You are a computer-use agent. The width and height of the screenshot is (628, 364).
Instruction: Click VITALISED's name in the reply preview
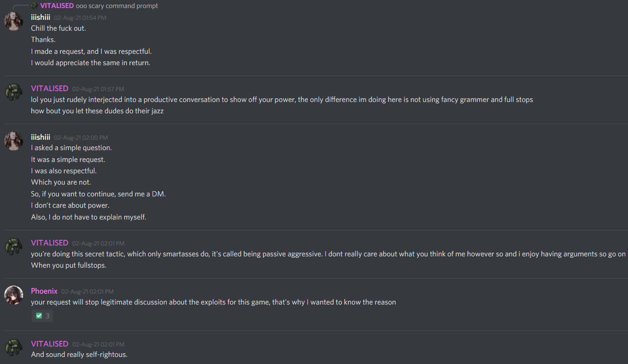click(57, 6)
